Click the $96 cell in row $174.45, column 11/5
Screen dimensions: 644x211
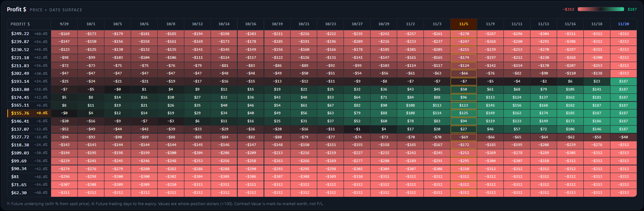pos(464,97)
